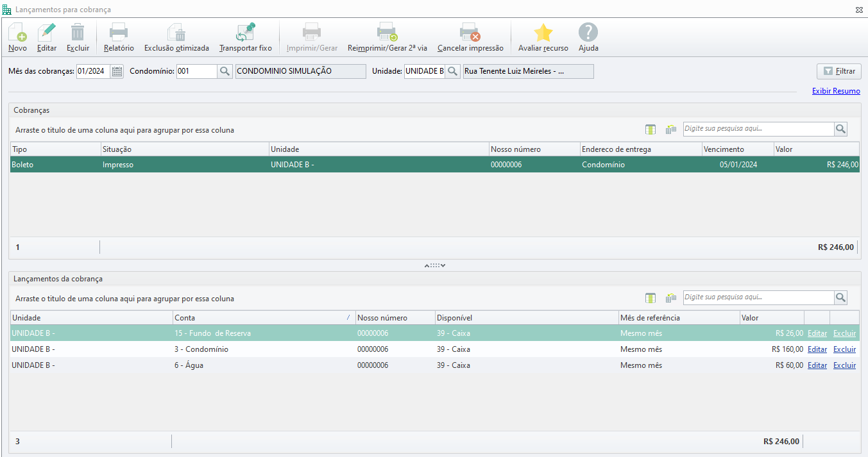Viewport: 868px width, 457px height.
Task: Click Editar link for Água row
Action: (817, 365)
